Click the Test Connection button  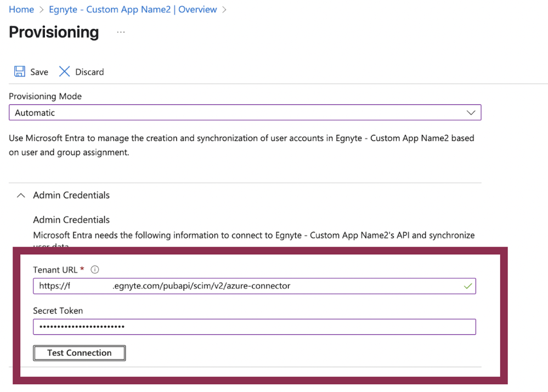(79, 353)
